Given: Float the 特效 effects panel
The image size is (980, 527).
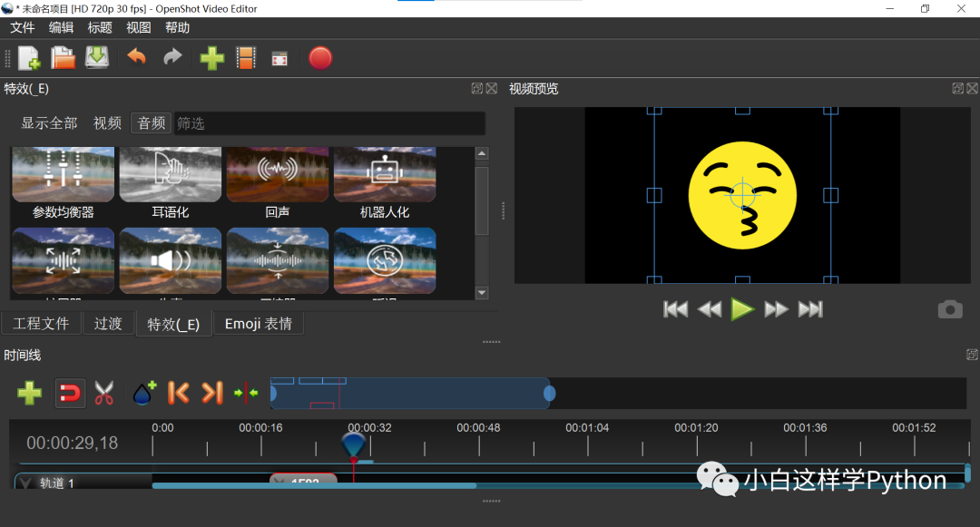Looking at the screenshot, I should (x=477, y=89).
